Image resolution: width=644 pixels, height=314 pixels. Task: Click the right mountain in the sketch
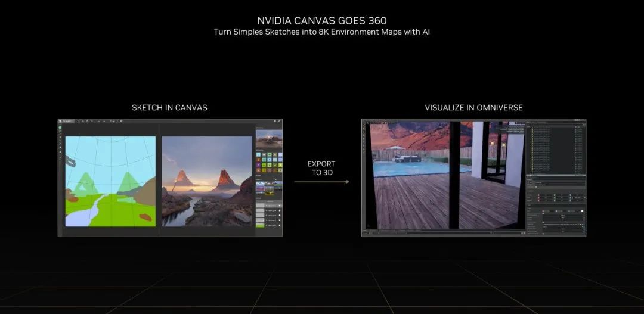(x=129, y=183)
